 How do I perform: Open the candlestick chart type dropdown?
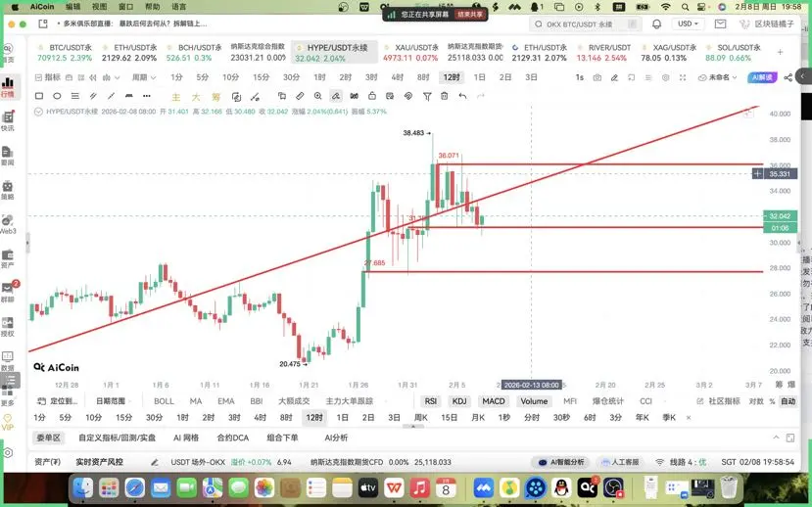point(111,77)
